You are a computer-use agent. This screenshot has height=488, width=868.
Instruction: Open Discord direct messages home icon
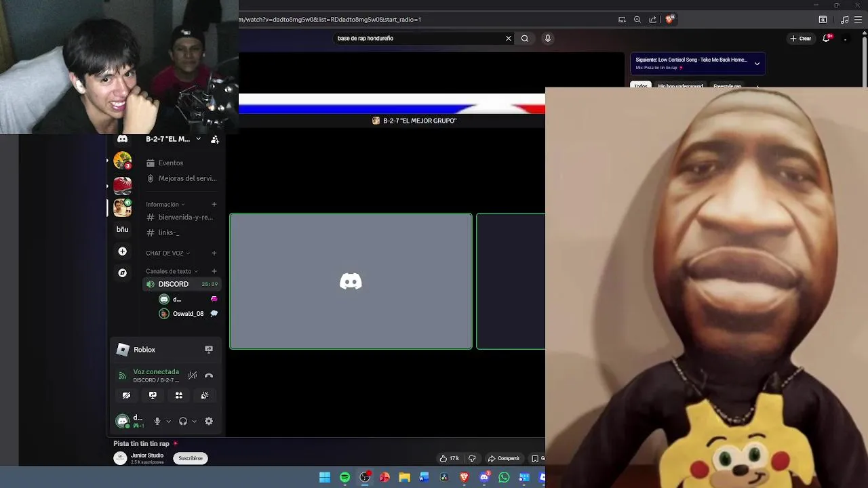click(x=122, y=139)
